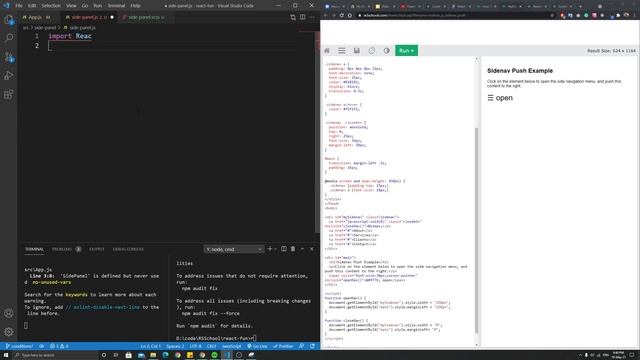Kill terminal with the trash icon
The height and width of the screenshot is (360, 640).
[x=293, y=249]
